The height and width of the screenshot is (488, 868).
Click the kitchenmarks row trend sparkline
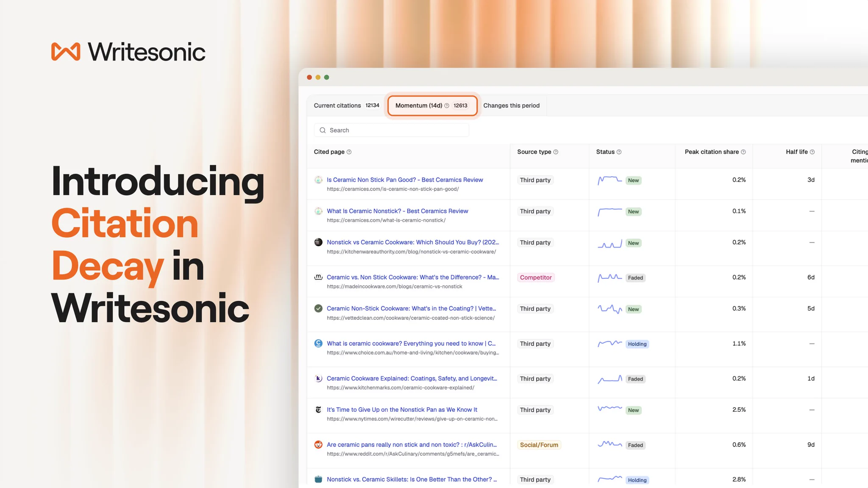(609, 379)
